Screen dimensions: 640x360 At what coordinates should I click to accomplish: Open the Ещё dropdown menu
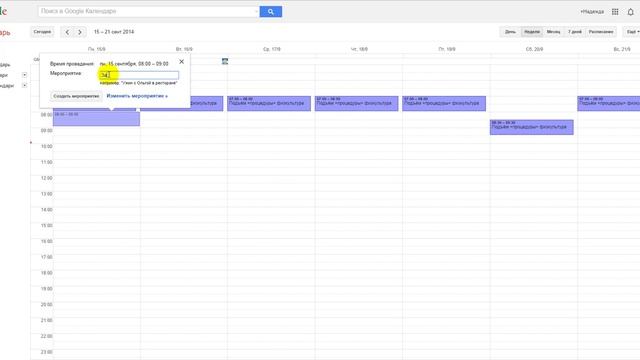point(632,32)
